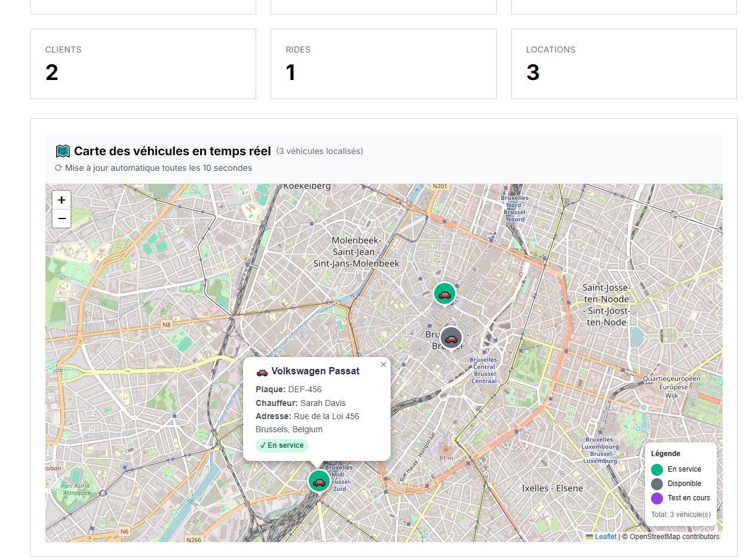The image size is (743, 560).
Task: Close the Volkswagen Passat popup
Action: pyautogui.click(x=383, y=364)
